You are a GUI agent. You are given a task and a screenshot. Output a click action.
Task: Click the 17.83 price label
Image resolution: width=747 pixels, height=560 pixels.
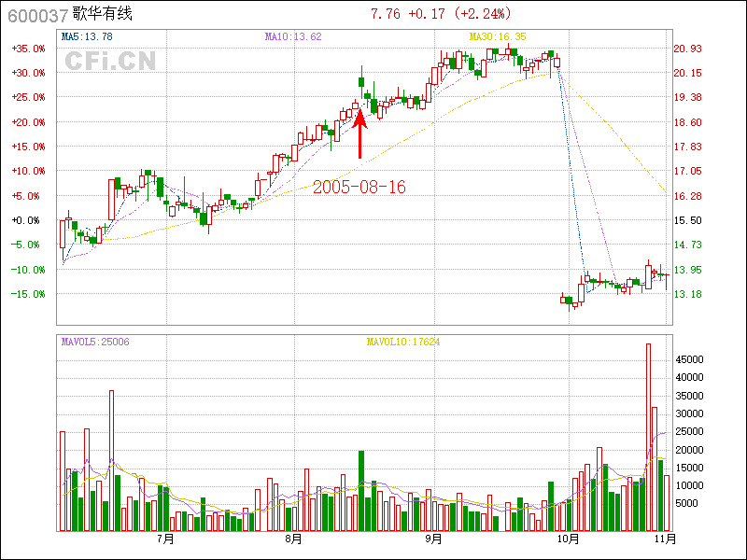pyautogui.click(x=688, y=147)
